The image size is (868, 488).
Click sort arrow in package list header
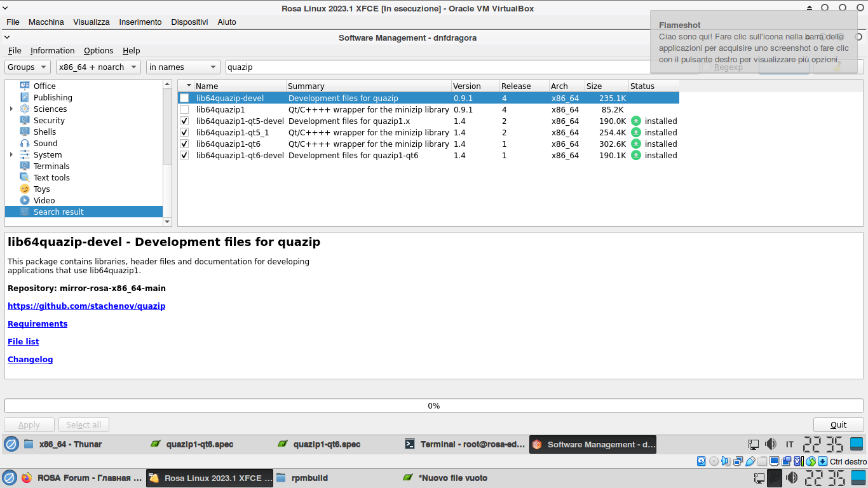click(188, 86)
